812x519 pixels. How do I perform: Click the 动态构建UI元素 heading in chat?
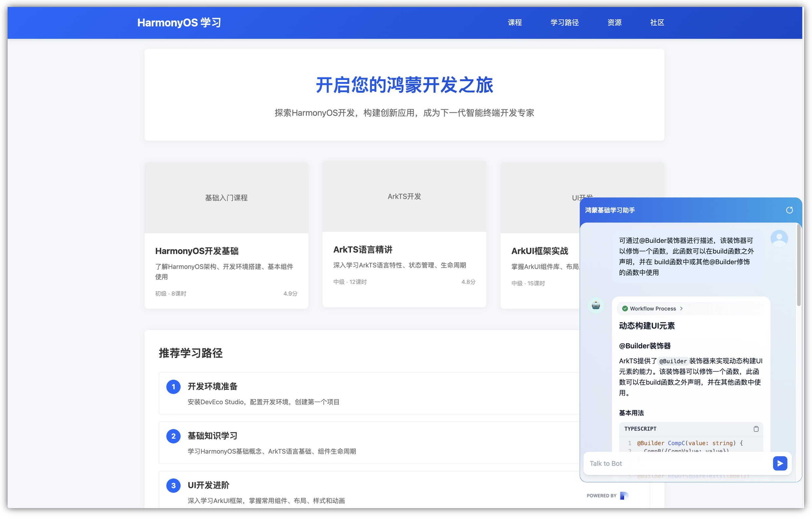pos(647,326)
